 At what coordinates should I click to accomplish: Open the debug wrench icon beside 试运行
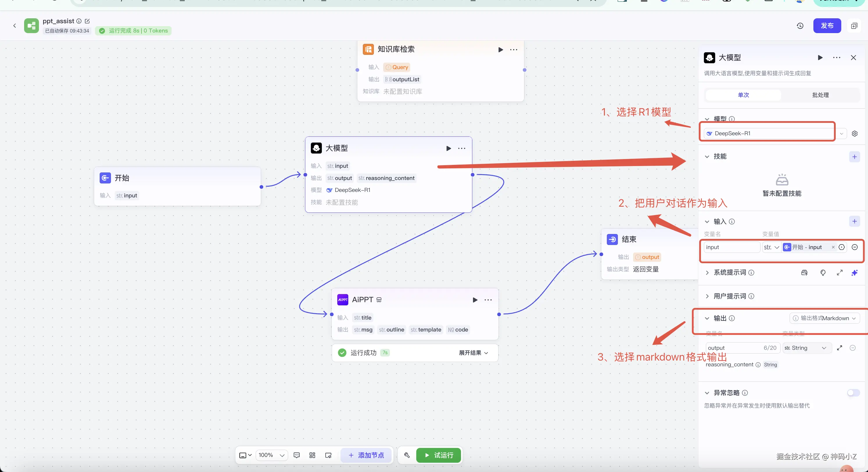[x=407, y=455]
